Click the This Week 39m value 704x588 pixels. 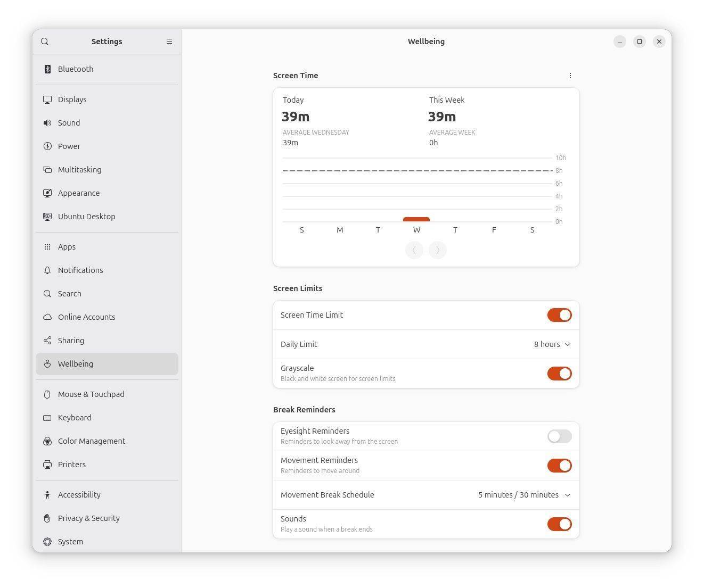[442, 117]
